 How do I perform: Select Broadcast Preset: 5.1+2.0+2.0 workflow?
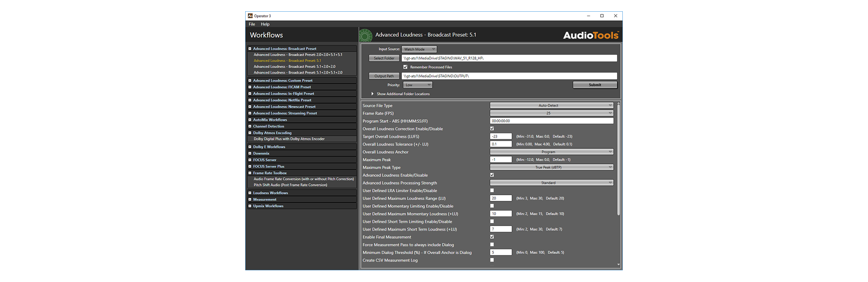[x=295, y=67]
